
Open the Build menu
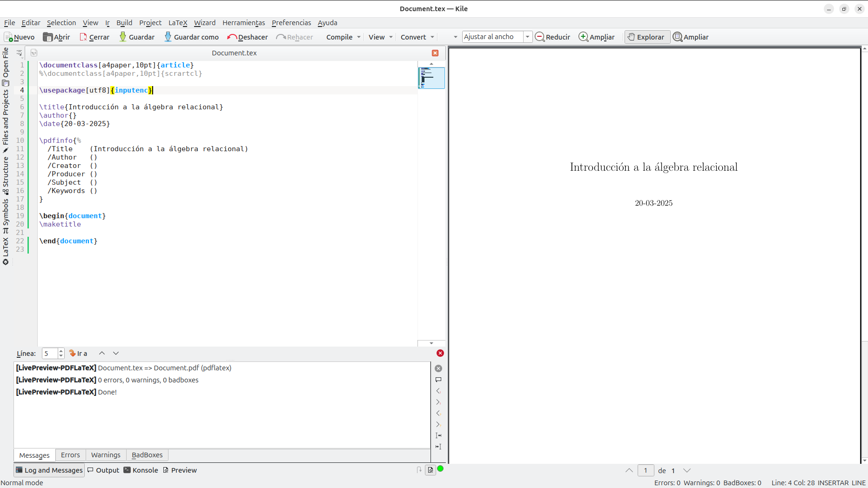tap(124, 23)
